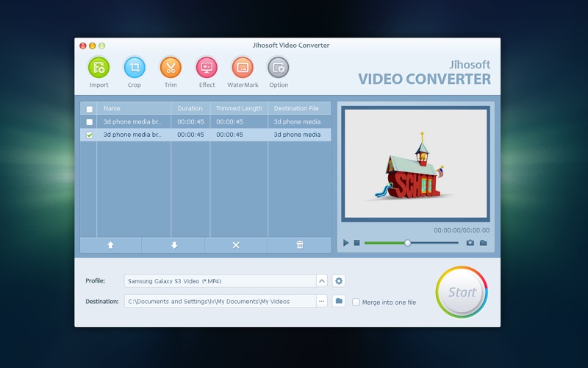The width and height of the screenshot is (588, 368).
Task: Open the Effect tool
Action: click(x=207, y=68)
